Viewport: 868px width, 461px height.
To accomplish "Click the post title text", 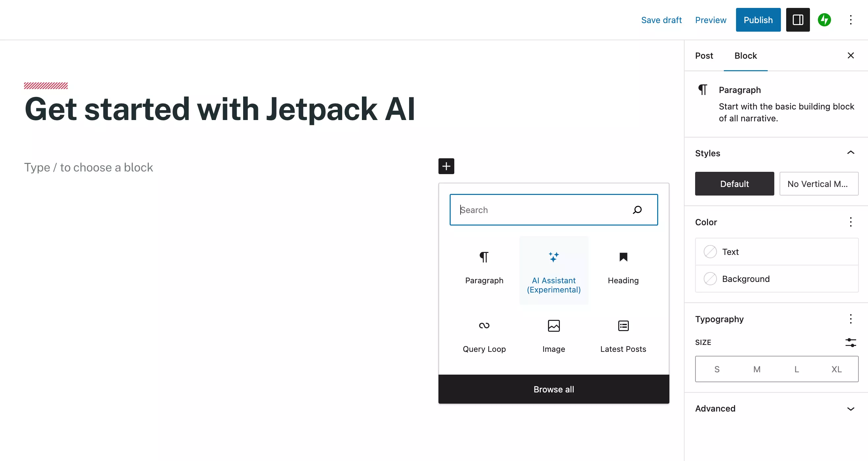I will [x=220, y=109].
